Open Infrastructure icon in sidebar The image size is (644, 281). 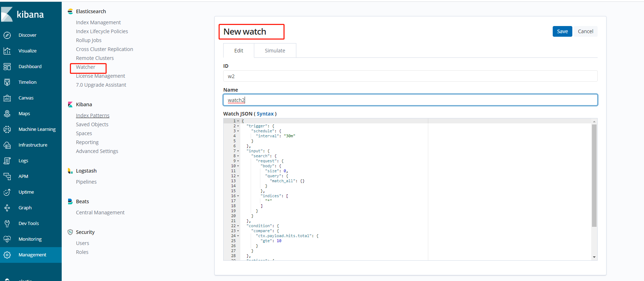click(7, 145)
